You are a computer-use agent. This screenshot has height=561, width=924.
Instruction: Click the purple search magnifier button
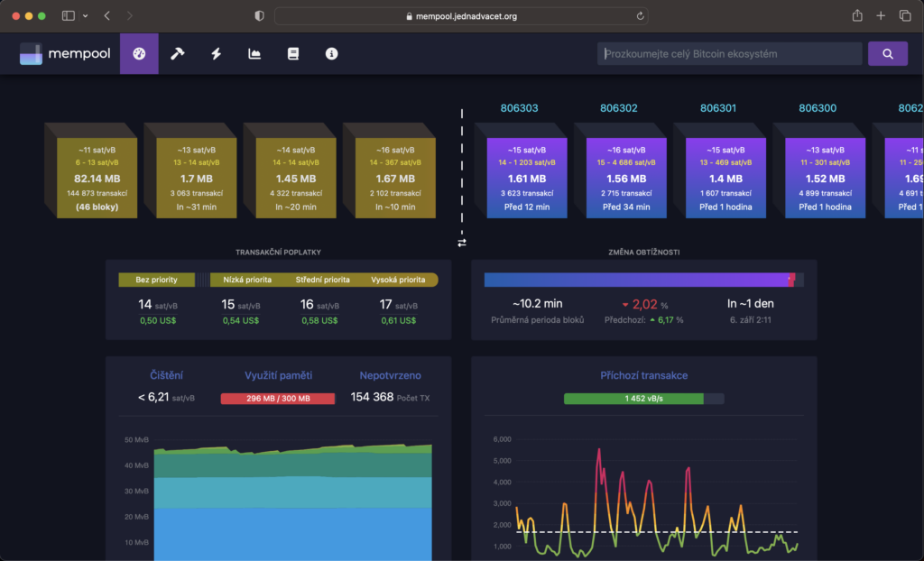coord(888,53)
